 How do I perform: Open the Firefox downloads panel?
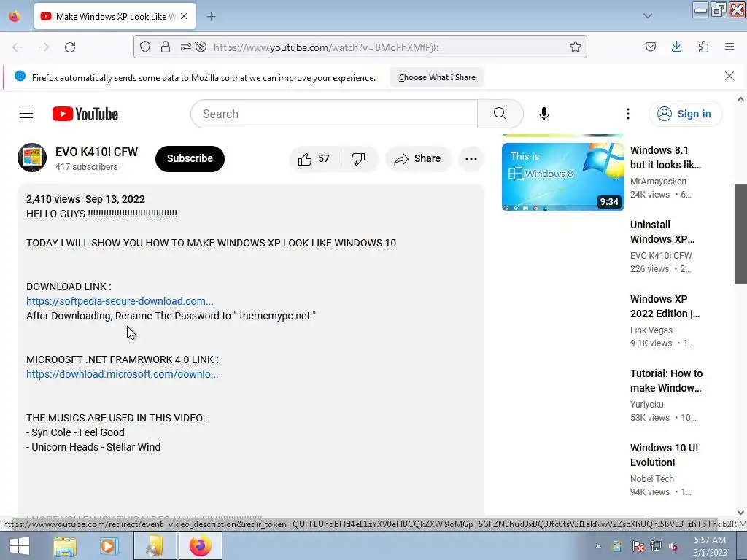[676, 47]
